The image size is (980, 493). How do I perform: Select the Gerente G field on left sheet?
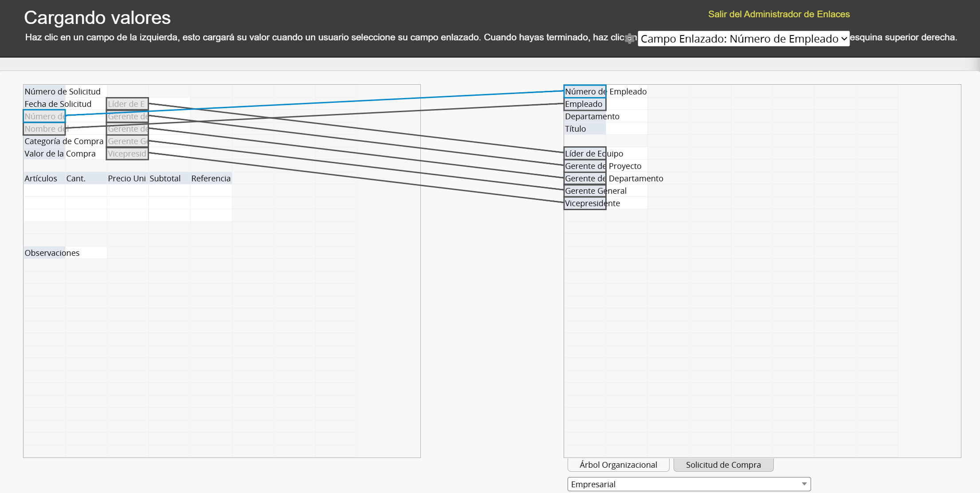(x=127, y=141)
